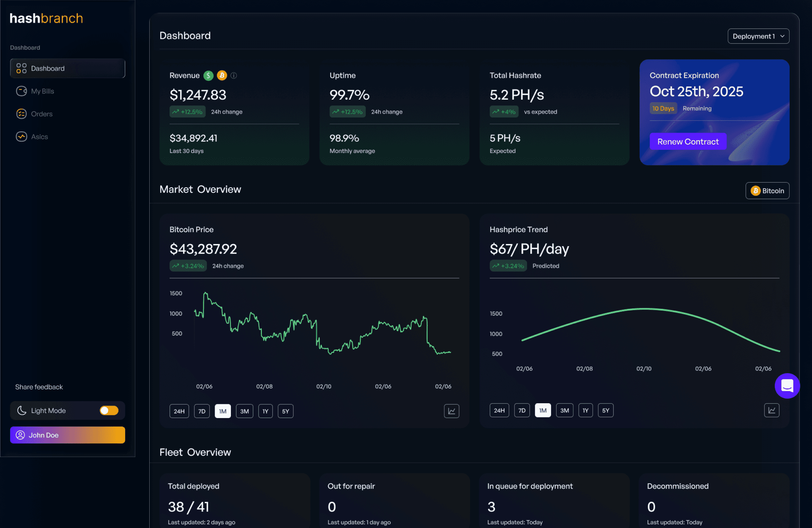Select 7D range on Hashprice Trend chart

coord(522,410)
